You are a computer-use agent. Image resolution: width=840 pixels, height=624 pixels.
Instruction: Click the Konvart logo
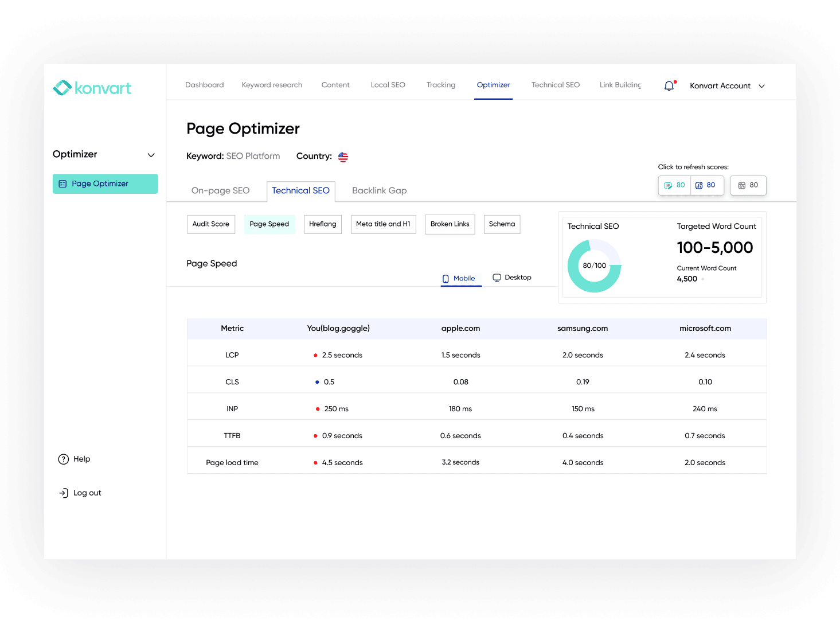92,87
